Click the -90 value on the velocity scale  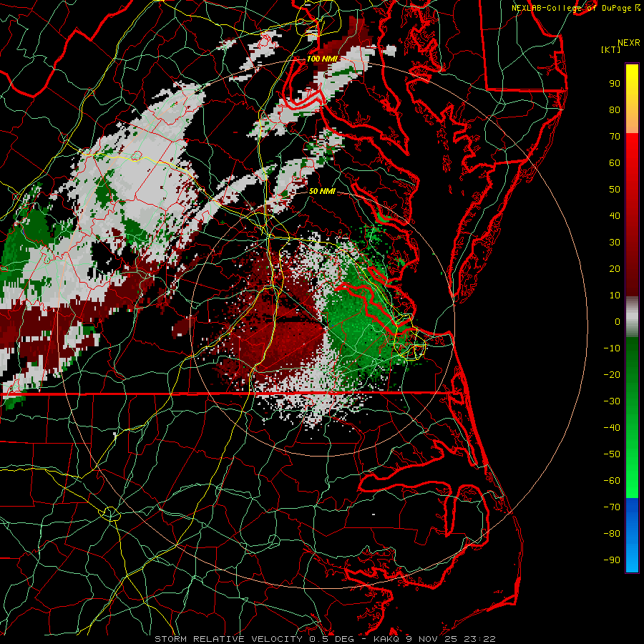(612, 560)
